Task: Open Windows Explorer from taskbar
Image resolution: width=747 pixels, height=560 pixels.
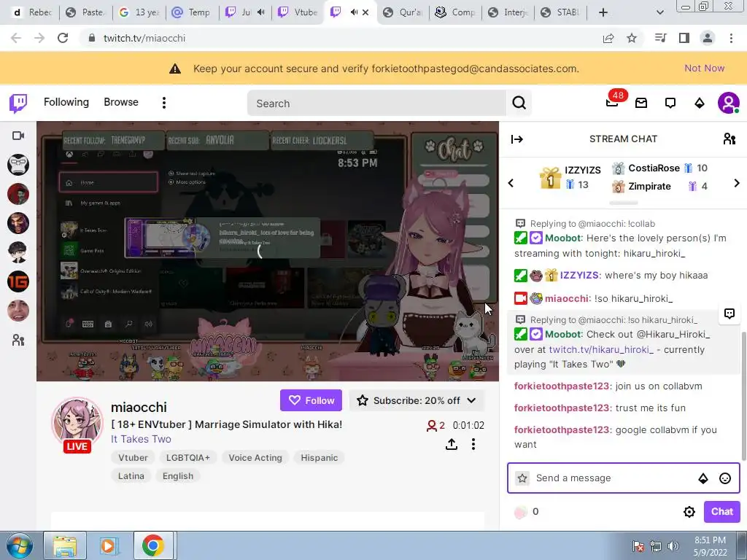Action: pos(65,545)
